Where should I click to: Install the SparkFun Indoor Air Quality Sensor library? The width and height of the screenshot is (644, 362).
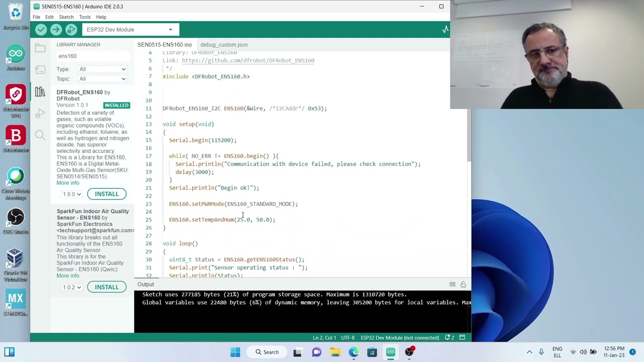(107, 287)
